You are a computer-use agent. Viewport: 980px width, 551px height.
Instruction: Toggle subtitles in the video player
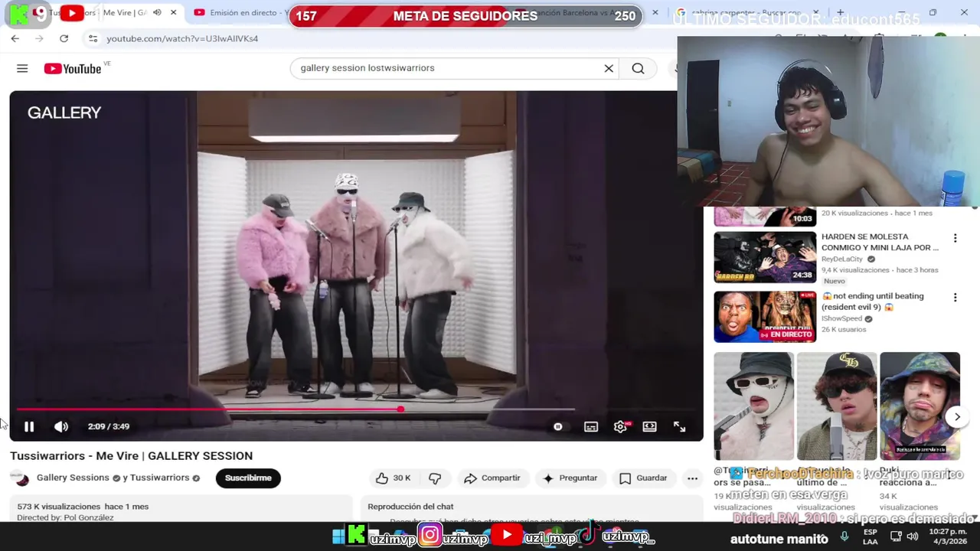pyautogui.click(x=591, y=426)
